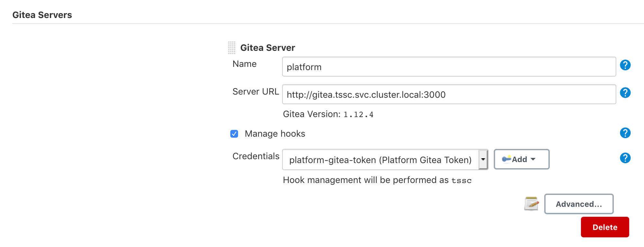Grab the Gitea Server drag handle
Viewport: 644px width, 247px height.
(232, 48)
